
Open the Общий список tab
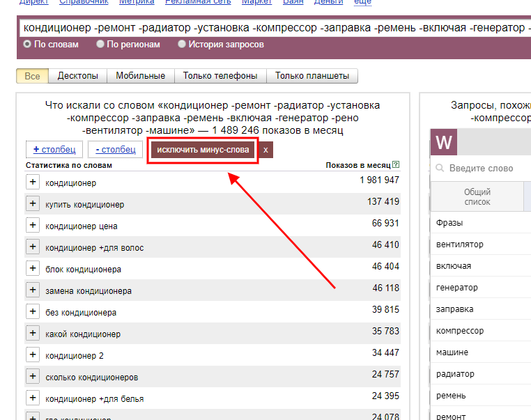pos(477,196)
